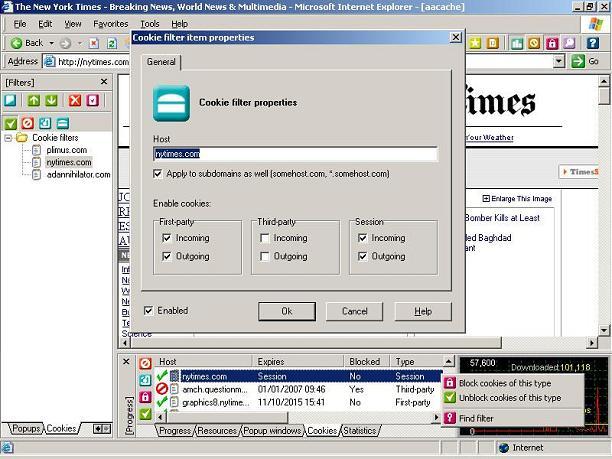This screenshot has width=612, height=459.
Task: Uncheck Session Incoming cookies
Action: click(363, 238)
